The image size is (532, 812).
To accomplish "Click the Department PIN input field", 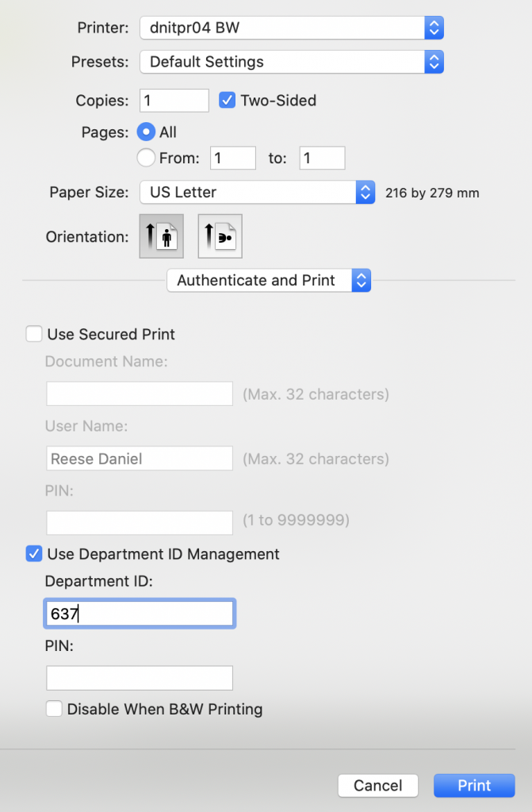I will click(x=140, y=678).
